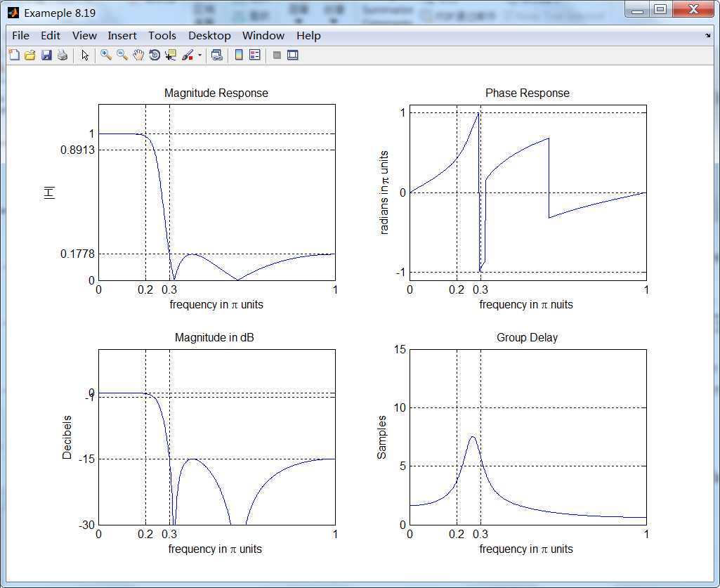Click the 'radians in π units' axis label
The width and height of the screenshot is (720, 588).
pos(384,192)
